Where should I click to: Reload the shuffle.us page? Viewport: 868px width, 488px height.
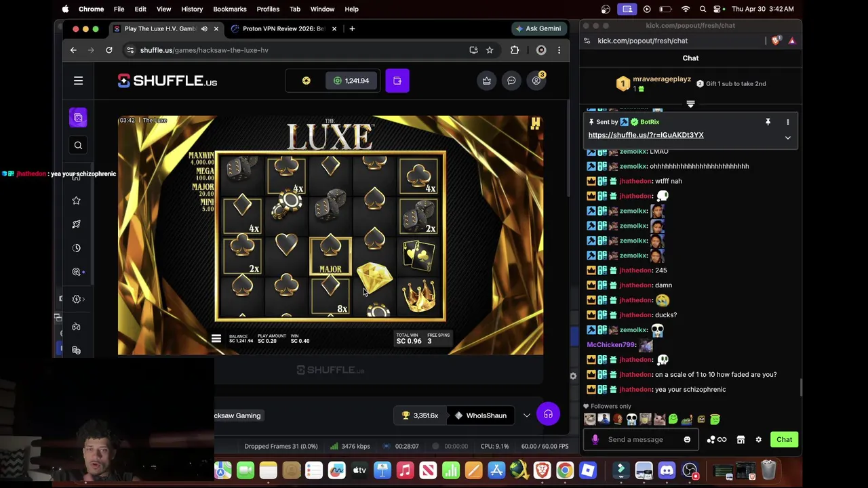coord(108,50)
